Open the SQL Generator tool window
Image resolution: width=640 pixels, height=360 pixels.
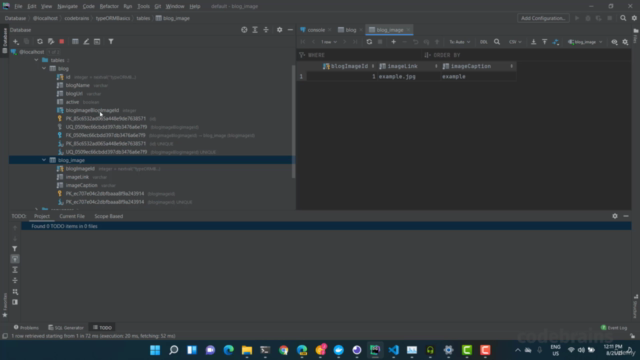(66, 327)
